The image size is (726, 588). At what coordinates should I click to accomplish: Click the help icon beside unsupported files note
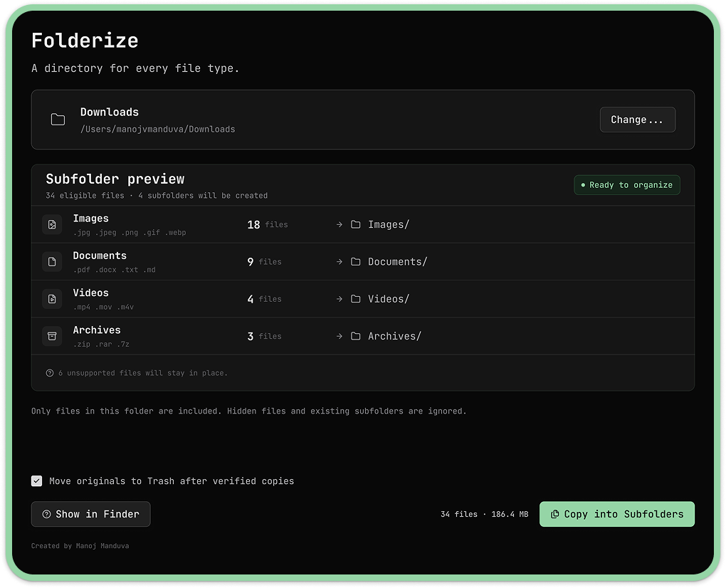click(50, 373)
